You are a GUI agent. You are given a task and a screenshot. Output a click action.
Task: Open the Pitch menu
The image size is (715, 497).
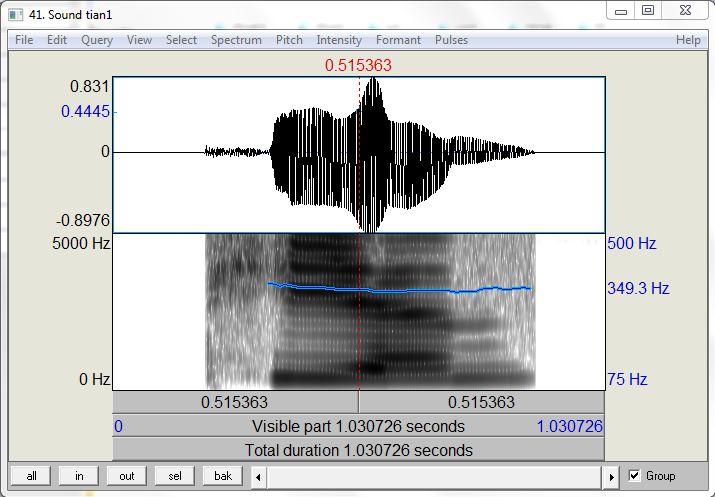(x=289, y=40)
